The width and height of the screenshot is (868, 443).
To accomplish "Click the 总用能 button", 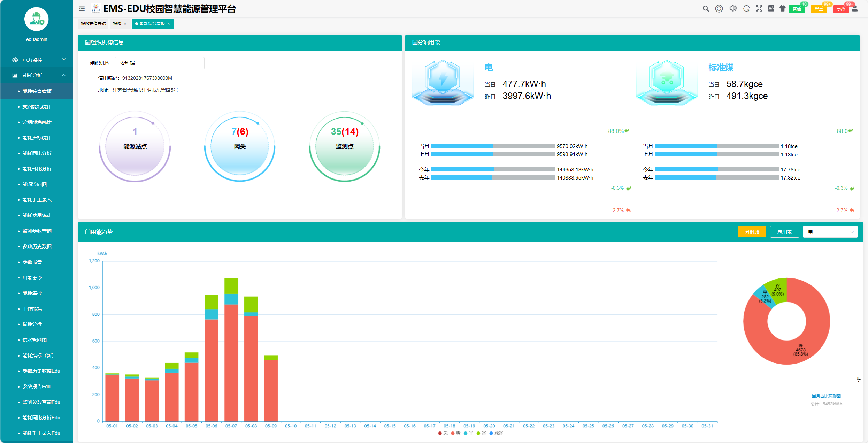I will [784, 232].
